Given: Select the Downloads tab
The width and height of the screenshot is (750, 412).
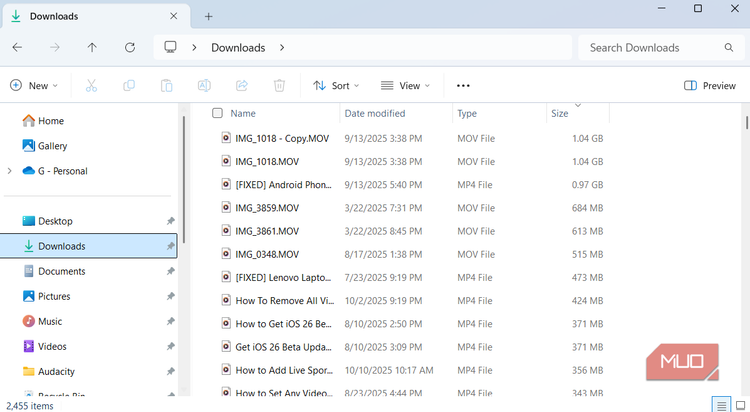Looking at the screenshot, I should coord(96,16).
